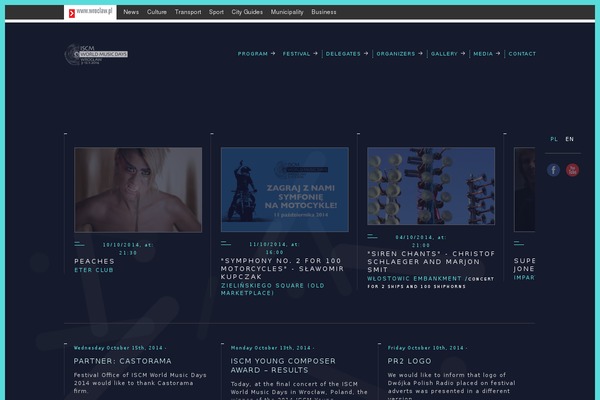Click the Monday October 13th, 2014 date

tap(271, 348)
